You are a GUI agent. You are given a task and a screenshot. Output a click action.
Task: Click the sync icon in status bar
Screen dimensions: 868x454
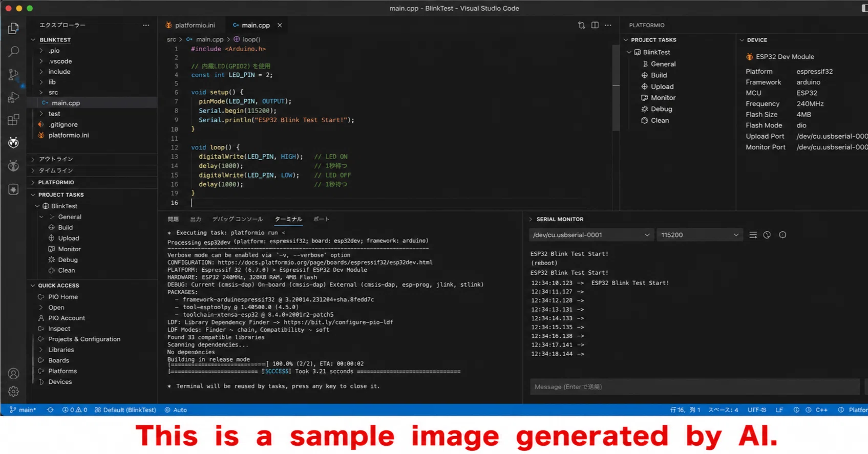pos(50,410)
